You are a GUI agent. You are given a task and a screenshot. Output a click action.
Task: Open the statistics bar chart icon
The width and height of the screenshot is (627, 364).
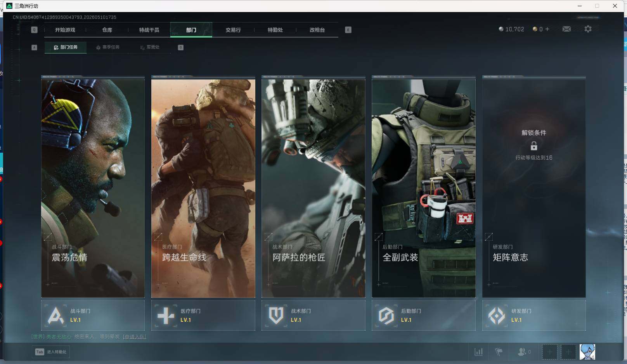coord(479,352)
